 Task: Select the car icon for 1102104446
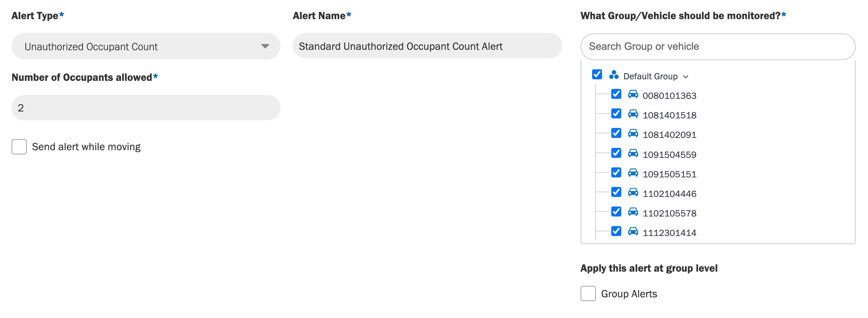pos(633,192)
